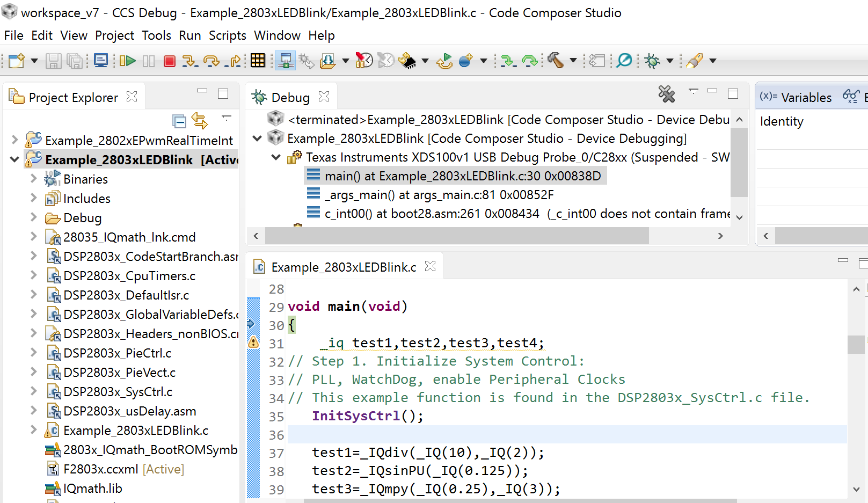Click the Step Return icon

(234, 61)
